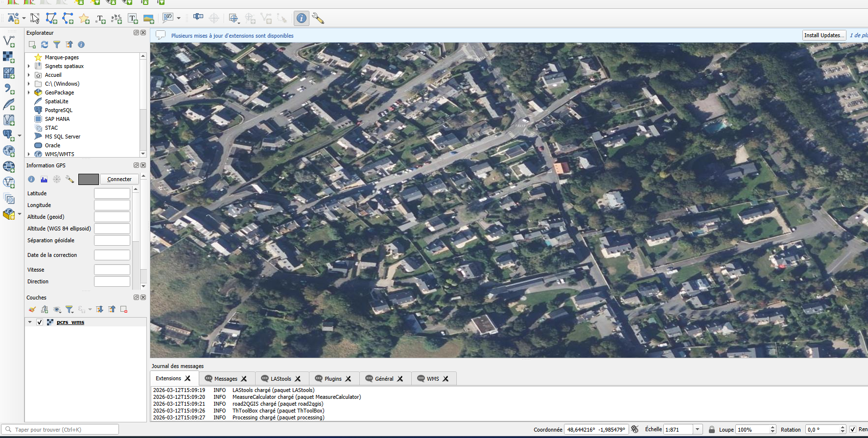Click the gray GPS status color swatch

[x=89, y=180]
